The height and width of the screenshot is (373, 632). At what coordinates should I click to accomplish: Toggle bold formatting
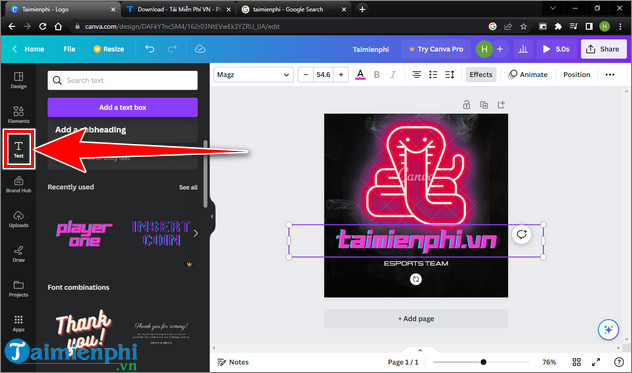click(377, 75)
